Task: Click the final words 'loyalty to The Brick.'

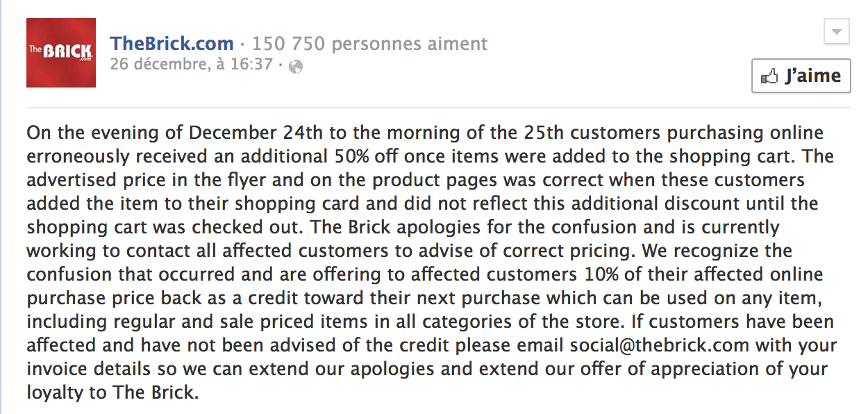Action: [112, 392]
